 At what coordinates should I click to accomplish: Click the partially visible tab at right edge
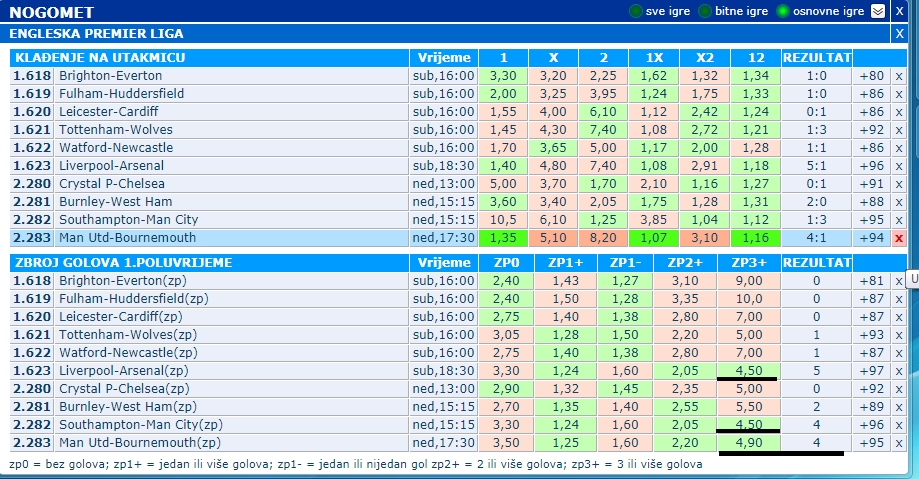coord(913,279)
